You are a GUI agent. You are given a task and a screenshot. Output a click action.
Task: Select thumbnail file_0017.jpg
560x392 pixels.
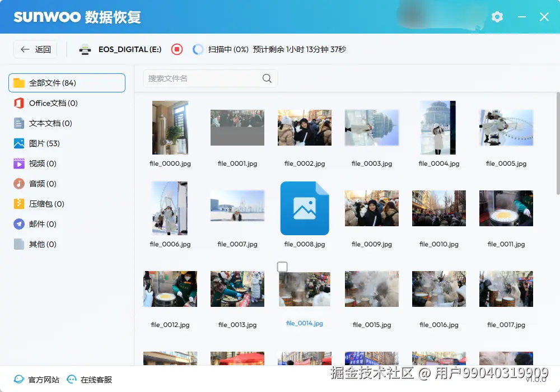tap(506, 289)
